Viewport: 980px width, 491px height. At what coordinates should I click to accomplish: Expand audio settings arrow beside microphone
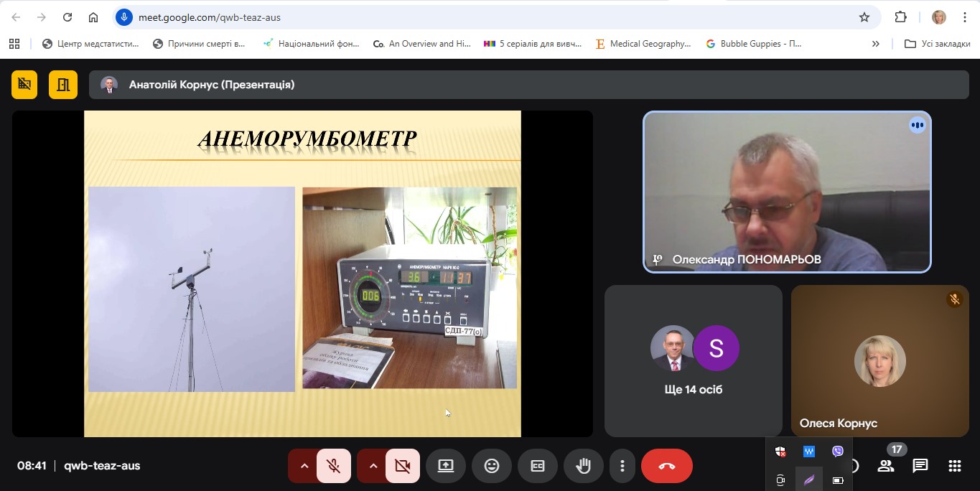tap(304, 466)
